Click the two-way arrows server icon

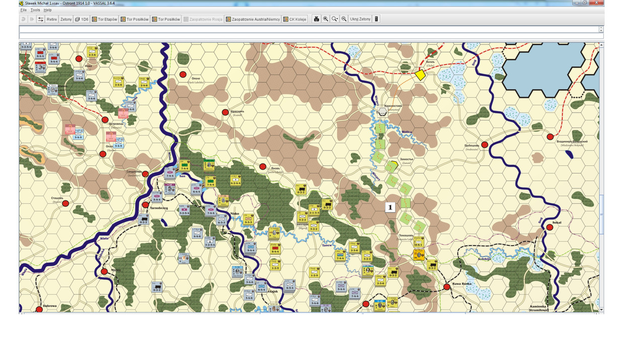tap(40, 19)
